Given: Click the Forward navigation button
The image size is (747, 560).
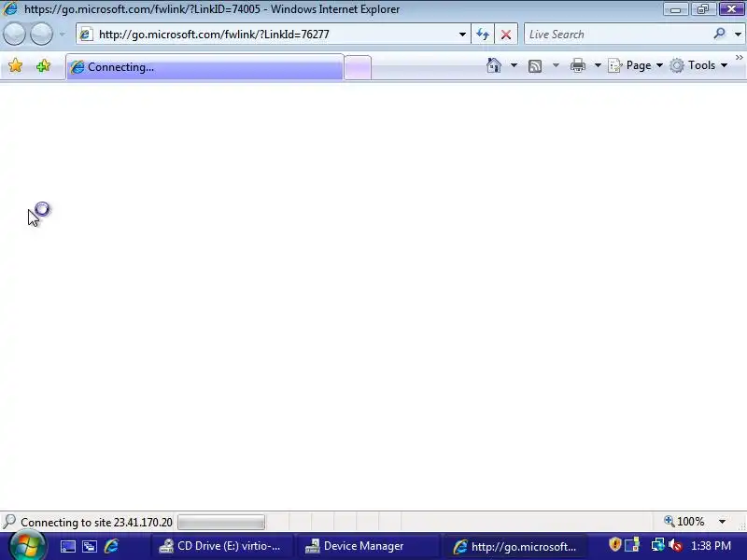Looking at the screenshot, I should click(x=41, y=35).
